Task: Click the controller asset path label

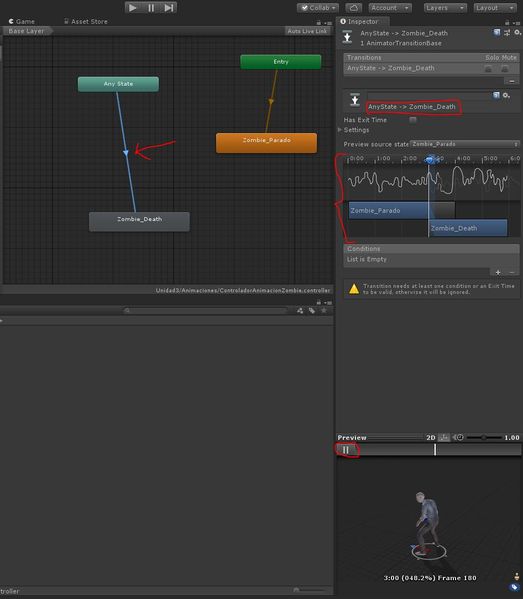Action: tap(243, 290)
